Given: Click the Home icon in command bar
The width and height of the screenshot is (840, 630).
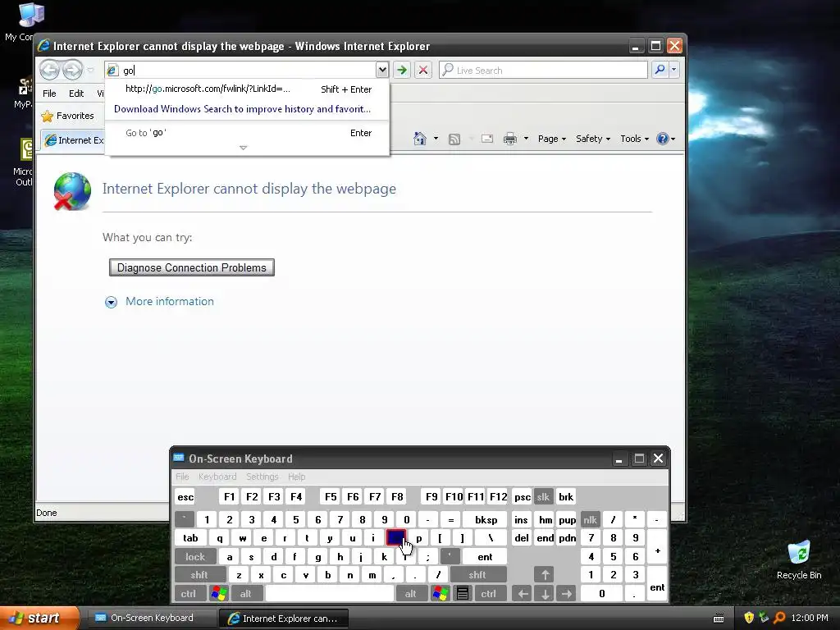Looking at the screenshot, I should click(420, 139).
